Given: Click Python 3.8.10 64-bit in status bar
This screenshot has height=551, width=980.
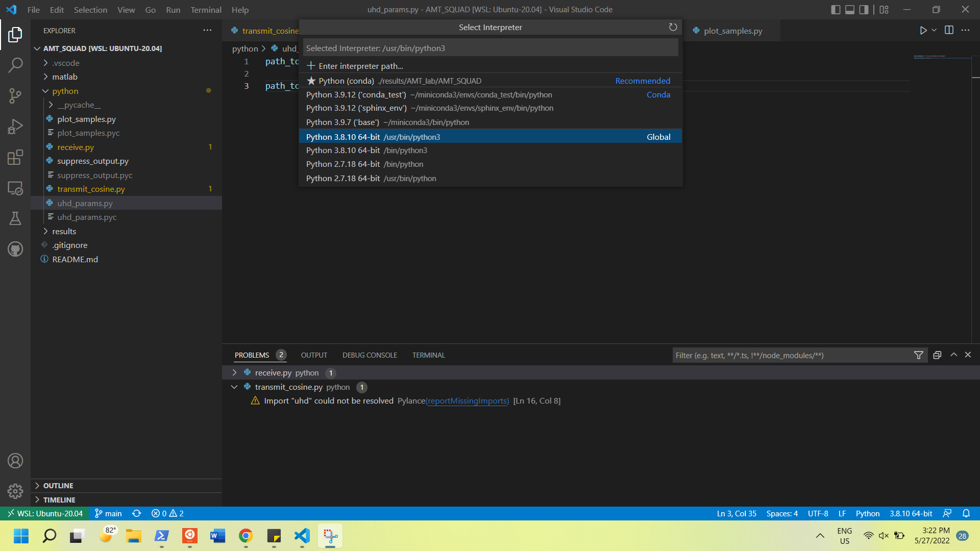Looking at the screenshot, I should (x=911, y=513).
